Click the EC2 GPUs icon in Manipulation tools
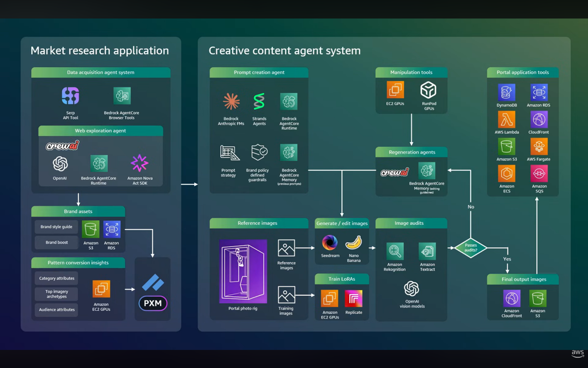Screen dimensions: 588x368 click(395, 89)
